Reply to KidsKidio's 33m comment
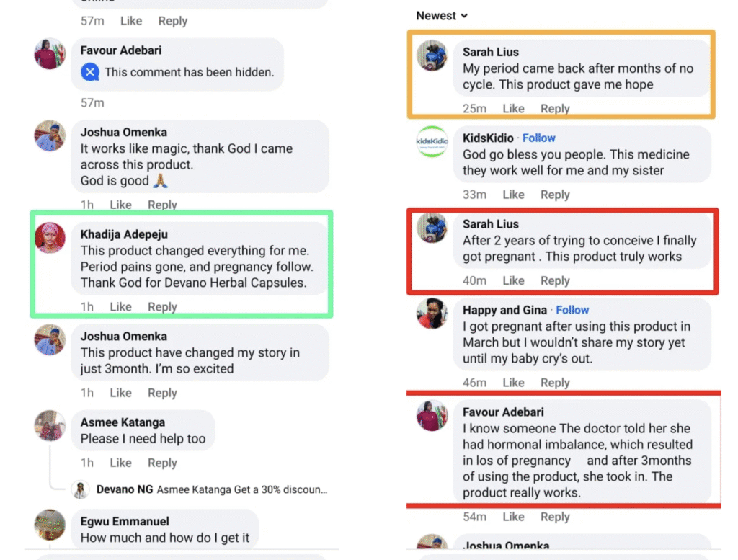 [555, 195]
